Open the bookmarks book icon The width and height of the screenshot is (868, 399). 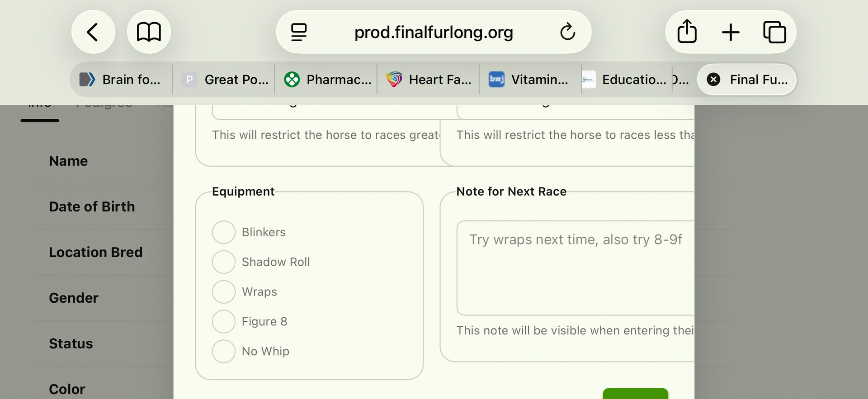pos(149,32)
